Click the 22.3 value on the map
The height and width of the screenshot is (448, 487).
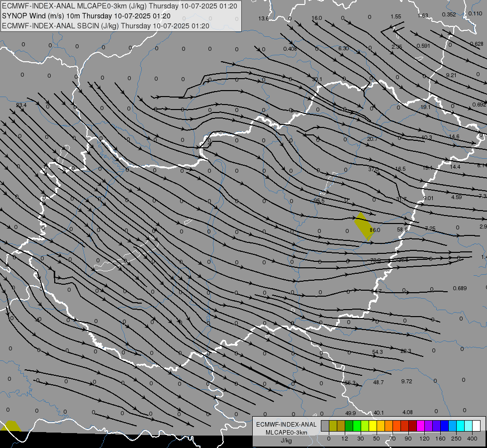click(x=405, y=351)
